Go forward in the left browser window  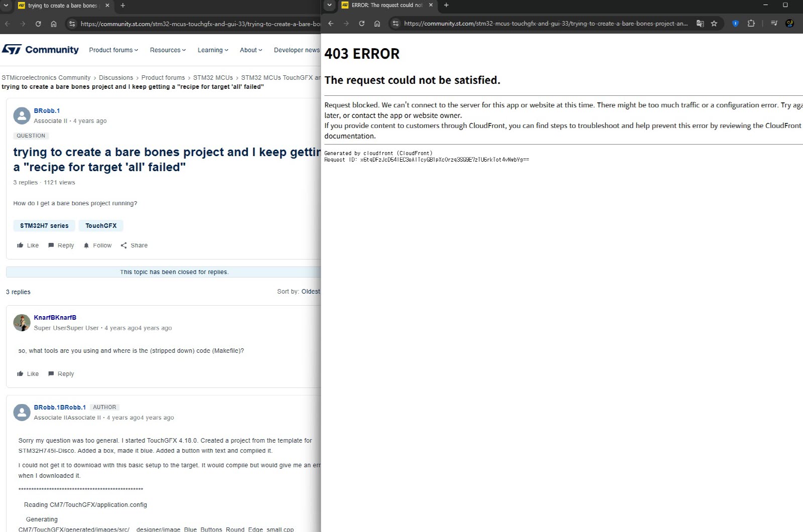point(23,24)
